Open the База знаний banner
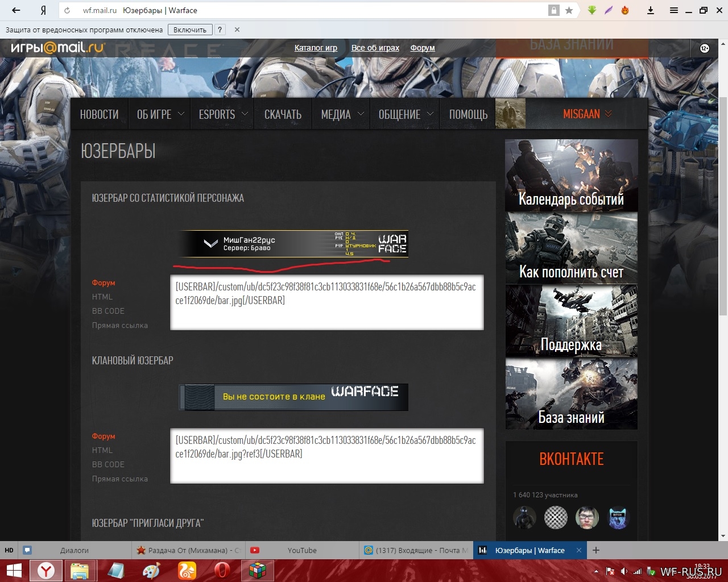This screenshot has width=728, height=582. point(572,393)
